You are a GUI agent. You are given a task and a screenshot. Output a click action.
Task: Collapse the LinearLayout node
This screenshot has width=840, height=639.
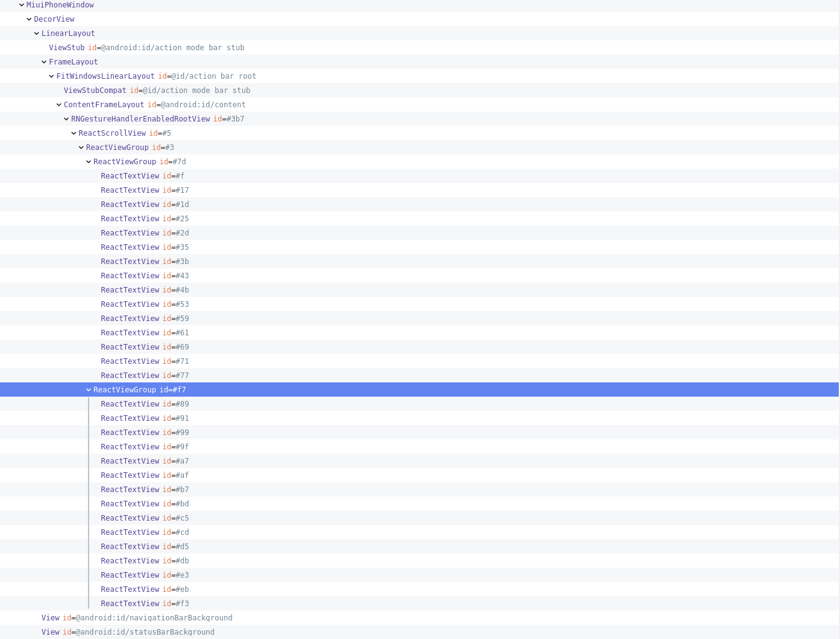(37, 33)
